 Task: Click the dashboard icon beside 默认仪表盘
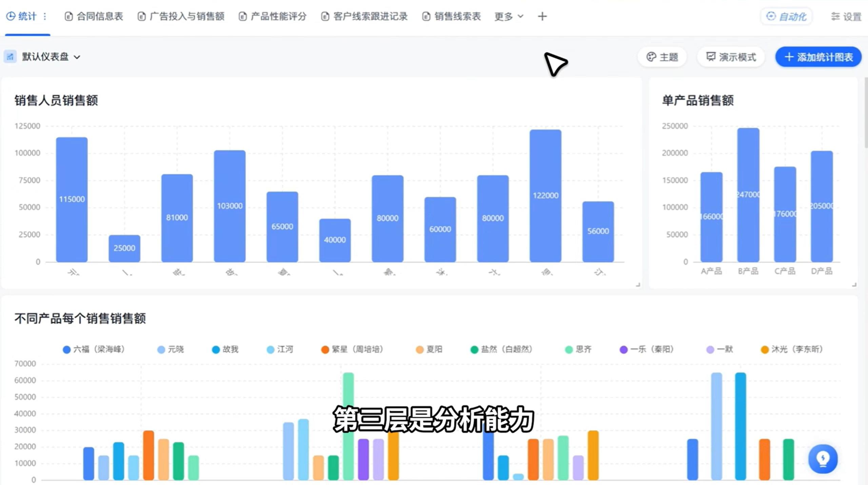10,57
